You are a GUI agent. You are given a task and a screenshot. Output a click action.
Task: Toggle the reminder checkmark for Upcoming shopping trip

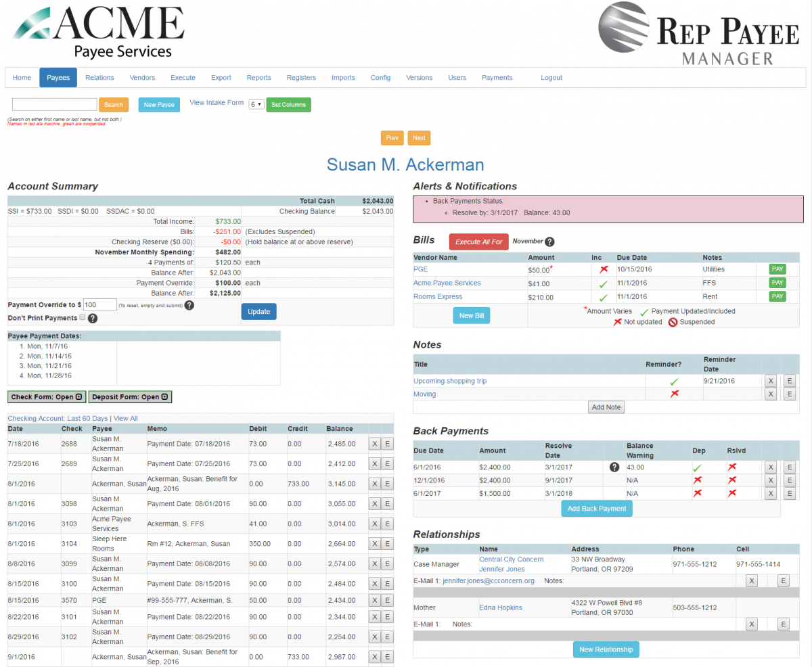pyautogui.click(x=675, y=380)
